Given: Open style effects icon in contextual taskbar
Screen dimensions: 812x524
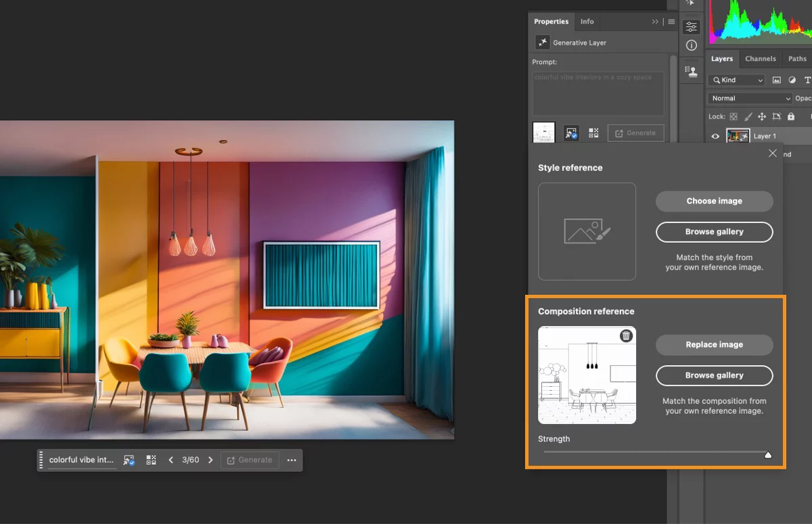Looking at the screenshot, I should click(151, 460).
